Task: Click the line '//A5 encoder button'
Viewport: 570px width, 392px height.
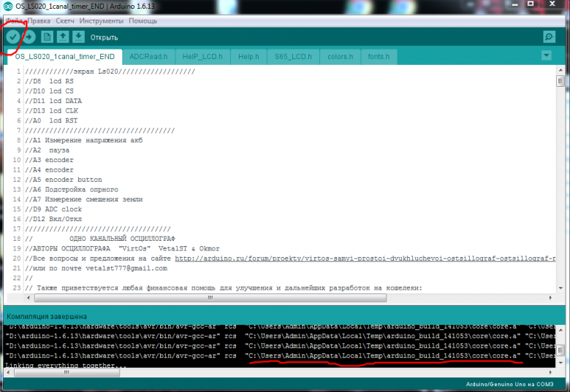Action: click(x=64, y=180)
